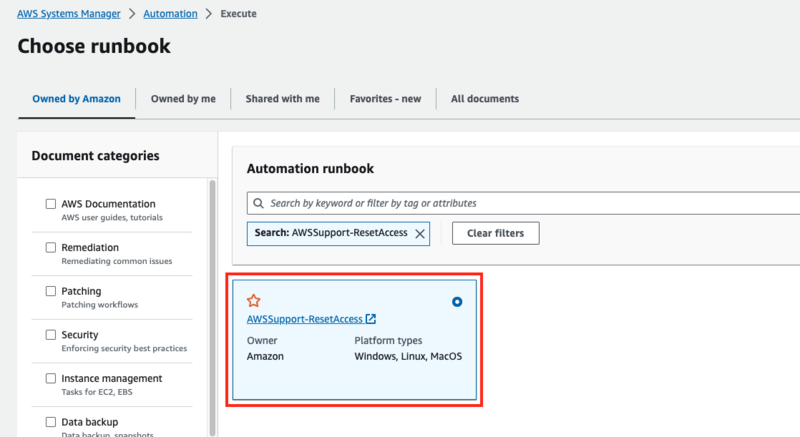
Task: Tick the Data backup category checkbox
Action: point(51,422)
